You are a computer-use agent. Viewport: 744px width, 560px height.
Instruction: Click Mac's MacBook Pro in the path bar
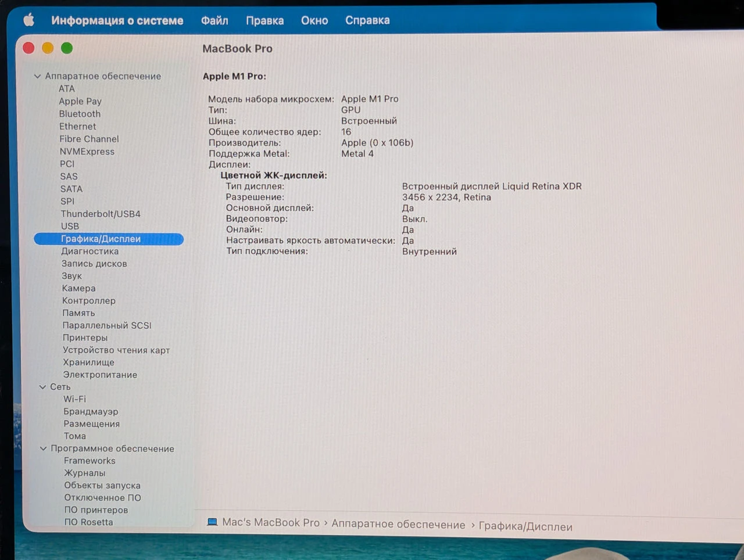271,523
